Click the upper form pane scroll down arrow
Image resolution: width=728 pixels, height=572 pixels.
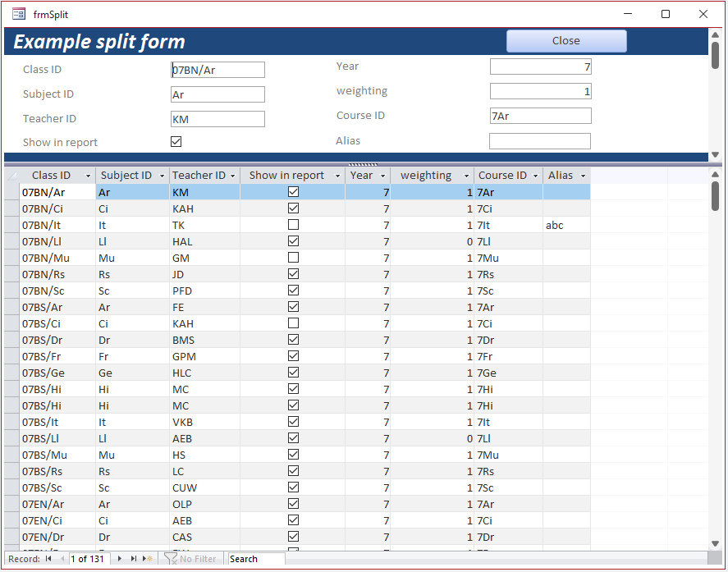pyautogui.click(x=715, y=154)
